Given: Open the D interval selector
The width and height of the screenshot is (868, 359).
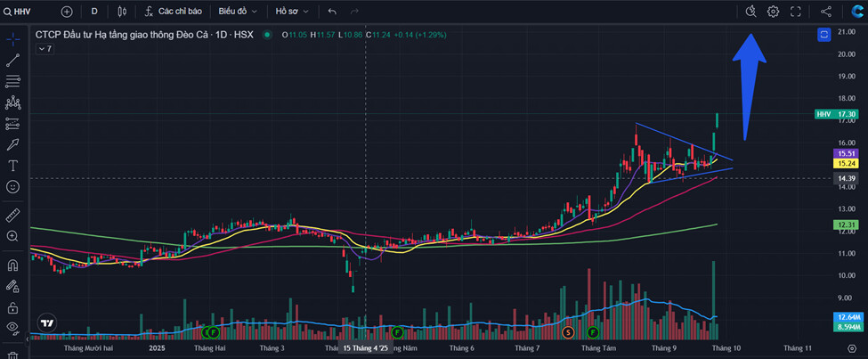Looking at the screenshot, I should tap(94, 11).
